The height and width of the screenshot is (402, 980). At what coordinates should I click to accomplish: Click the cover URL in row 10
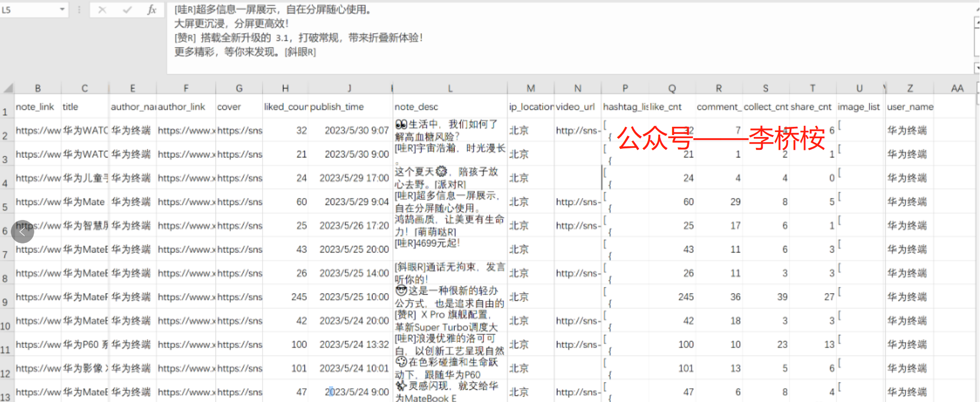point(239,321)
